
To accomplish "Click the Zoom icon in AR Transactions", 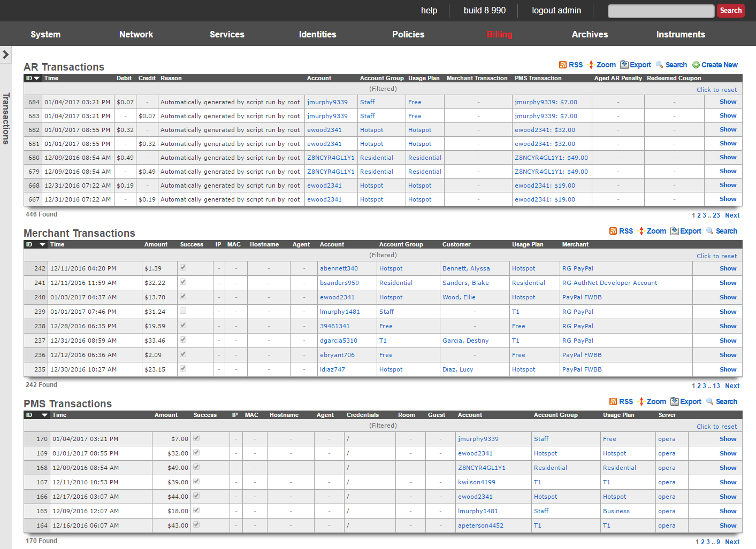I will pos(591,65).
